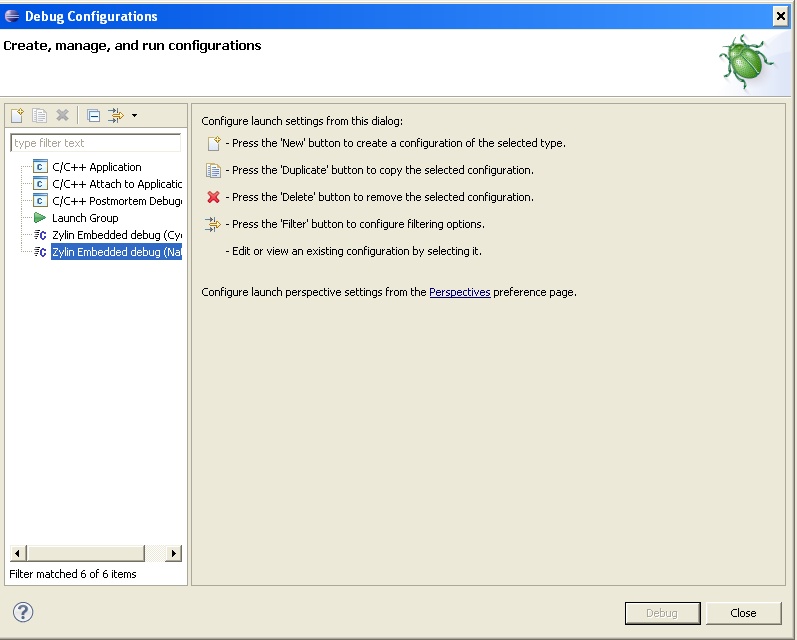797x640 pixels.
Task: Collapse all configurations in the tree
Action: click(x=93, y=116)
